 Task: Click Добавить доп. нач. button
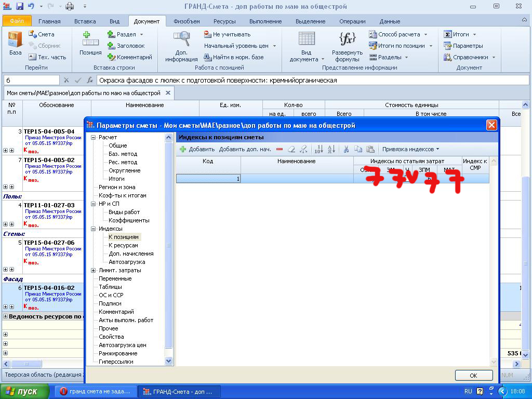tap(245, 149)
